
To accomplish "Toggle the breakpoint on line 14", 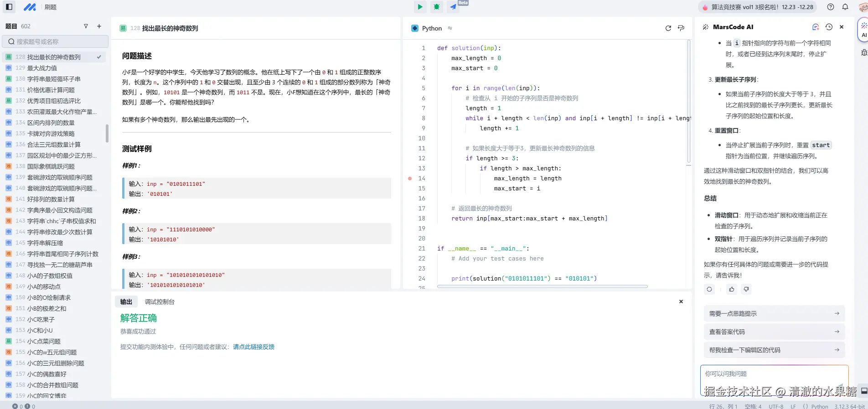I will pyautogui.click(x=410, y=179).
